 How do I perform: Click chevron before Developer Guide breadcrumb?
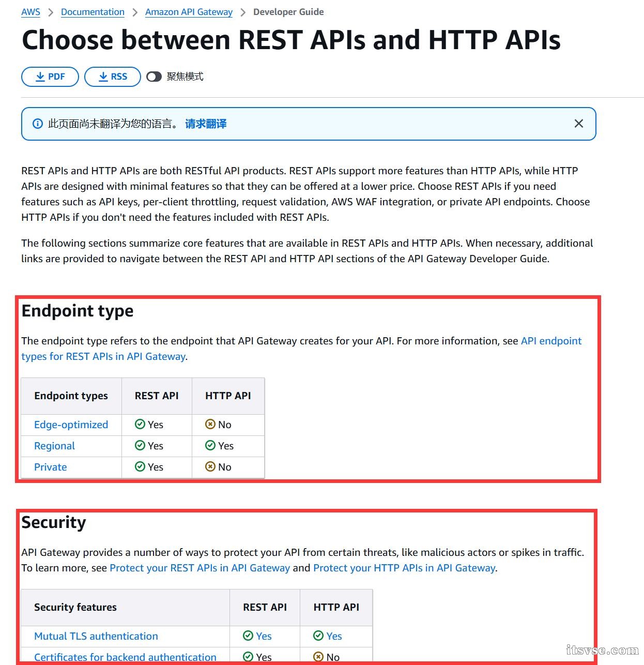[x=243, y=12]
